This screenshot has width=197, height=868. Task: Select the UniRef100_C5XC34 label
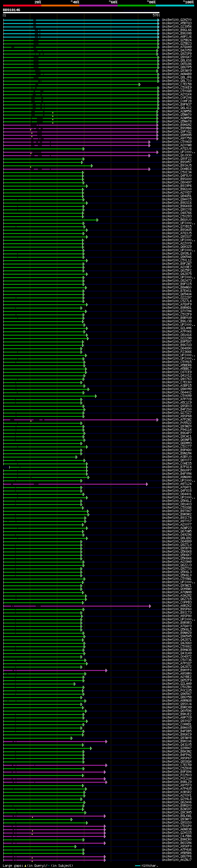(177, 172)
